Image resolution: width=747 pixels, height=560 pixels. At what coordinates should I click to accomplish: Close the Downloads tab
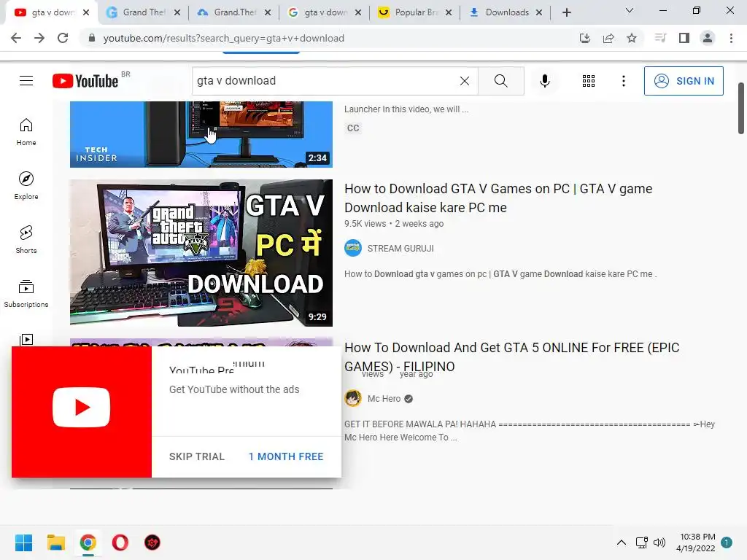pos(539,12)
